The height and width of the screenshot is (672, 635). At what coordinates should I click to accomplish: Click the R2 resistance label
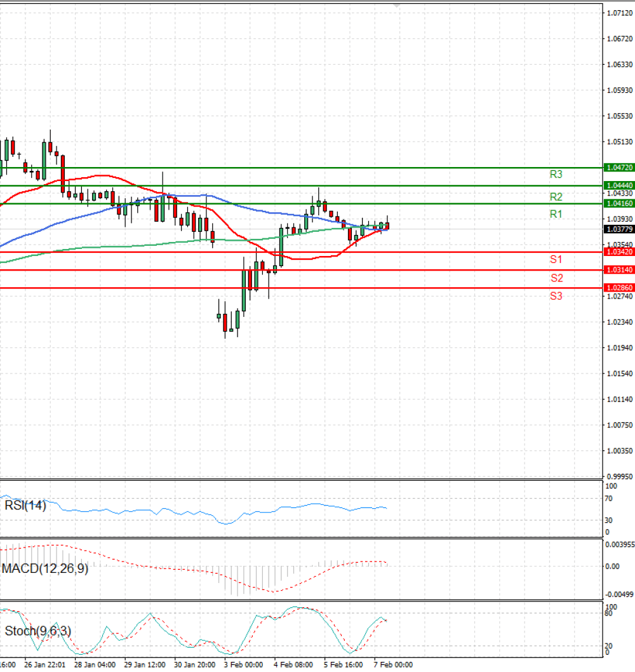(x=556, y=197)
